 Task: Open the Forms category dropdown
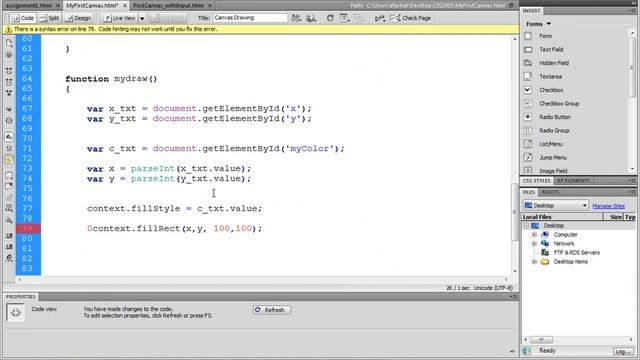pos(538,24)
